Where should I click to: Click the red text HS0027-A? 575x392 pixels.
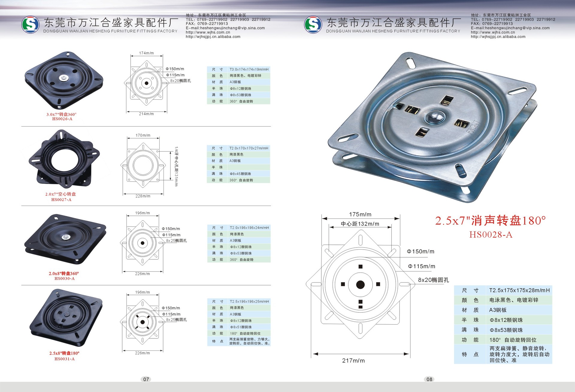61,200
